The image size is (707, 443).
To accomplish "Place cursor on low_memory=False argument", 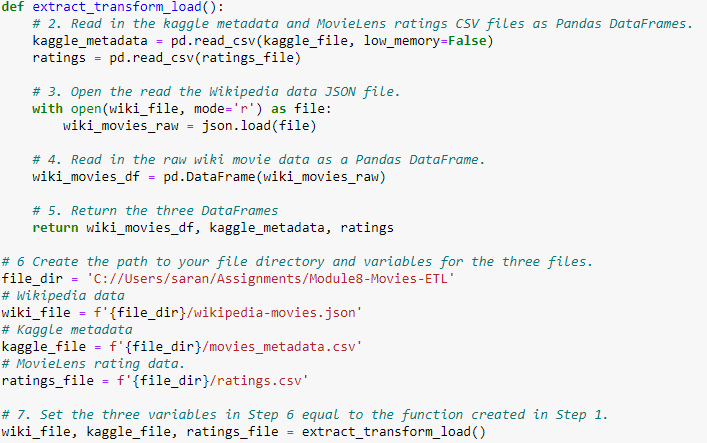I will (x=425, y=41).
